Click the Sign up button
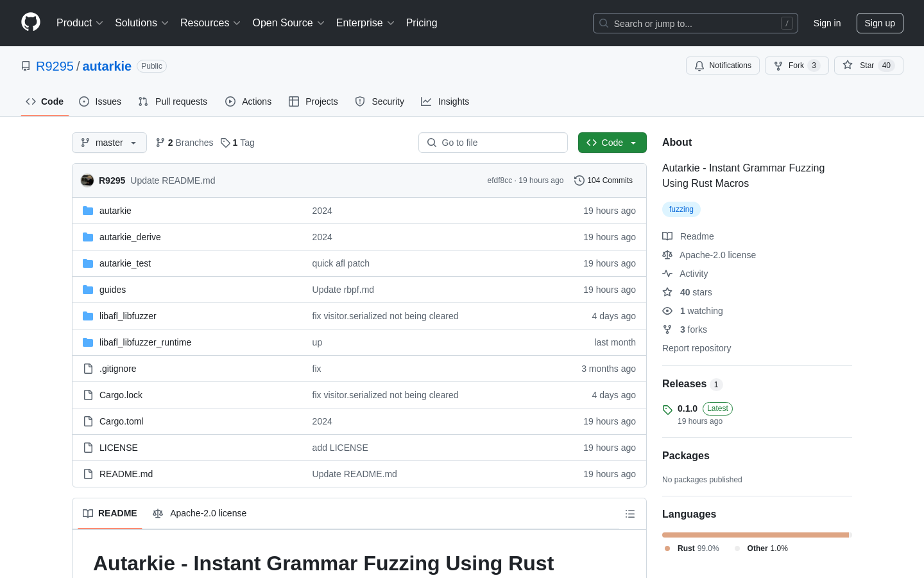 (x=879, y=23)
